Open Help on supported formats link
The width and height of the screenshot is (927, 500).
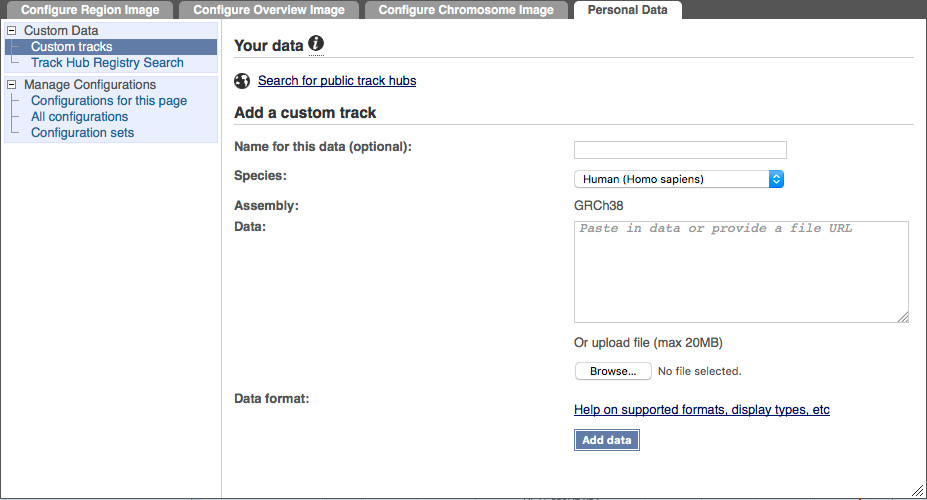(x=702, y=410)
